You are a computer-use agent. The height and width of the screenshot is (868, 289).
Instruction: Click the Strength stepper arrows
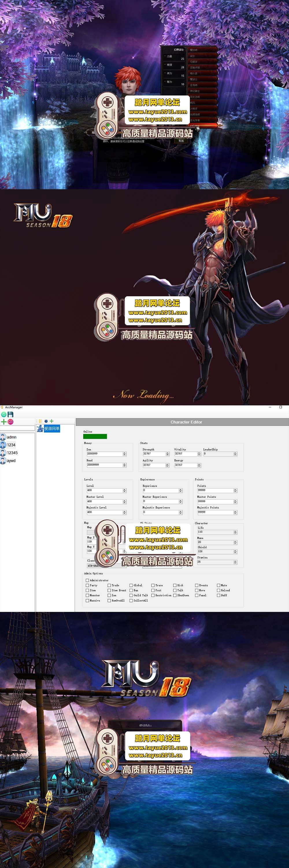(x=168, y=454)
